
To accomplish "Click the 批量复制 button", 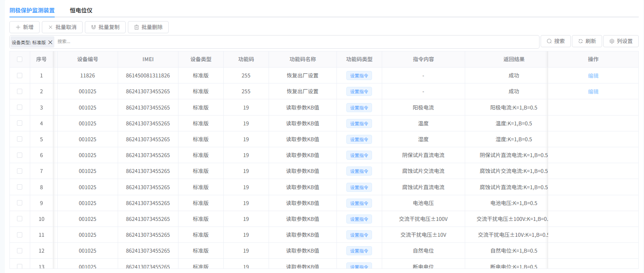I will tap(105, 27).
